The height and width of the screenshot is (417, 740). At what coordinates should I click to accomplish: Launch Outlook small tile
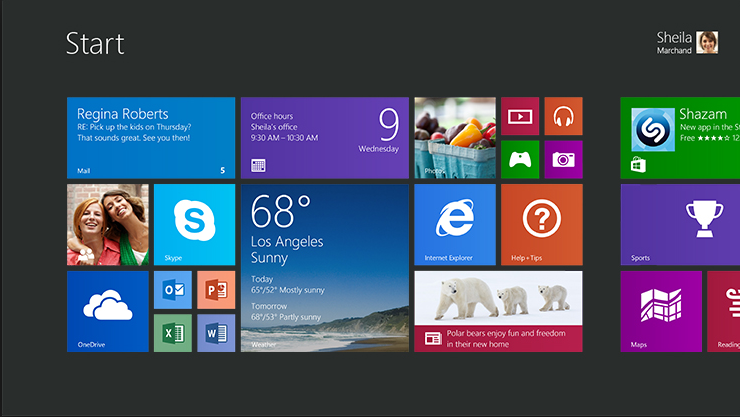172,289
